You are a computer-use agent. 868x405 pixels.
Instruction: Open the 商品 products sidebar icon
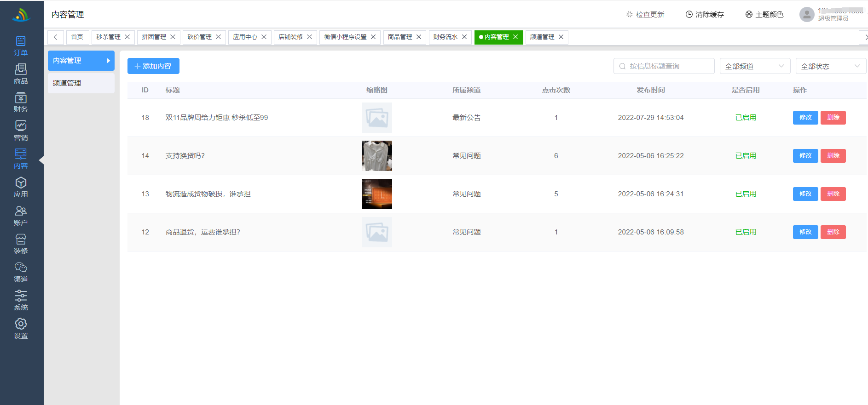pos(21,74)
